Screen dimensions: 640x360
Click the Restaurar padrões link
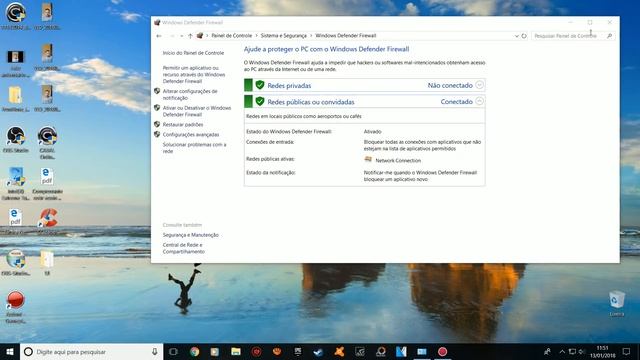(183, 124)
